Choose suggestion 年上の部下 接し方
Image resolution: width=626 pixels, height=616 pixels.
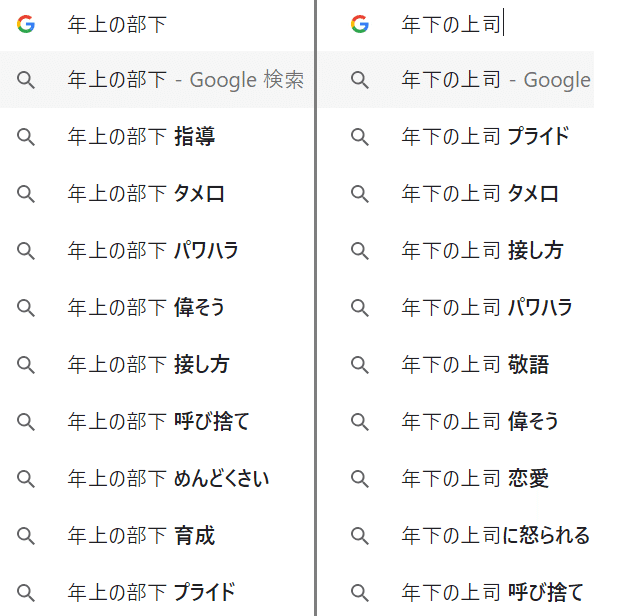pos(148,365)
